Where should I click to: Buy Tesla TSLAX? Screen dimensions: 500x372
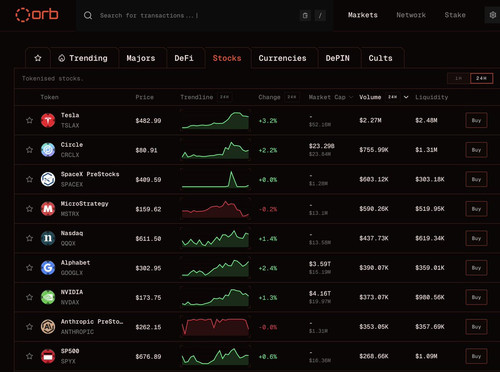pyautogui.click(x=476, y=120)
